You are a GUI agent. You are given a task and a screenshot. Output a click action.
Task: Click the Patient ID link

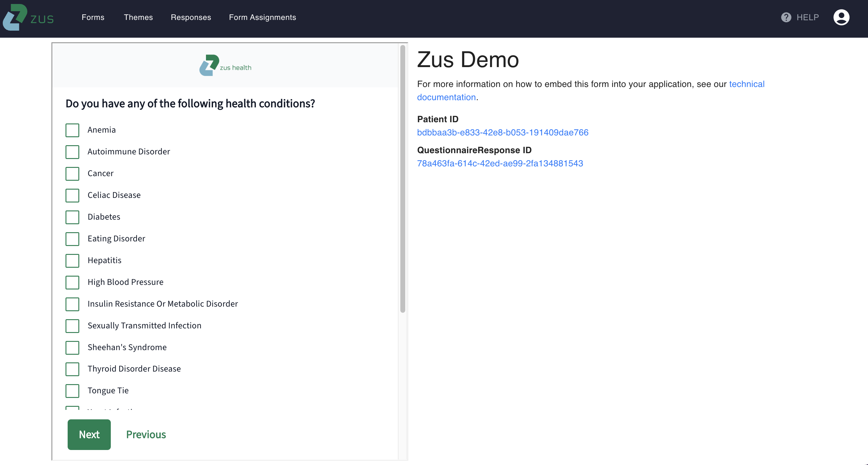click(x=502, y=133)
